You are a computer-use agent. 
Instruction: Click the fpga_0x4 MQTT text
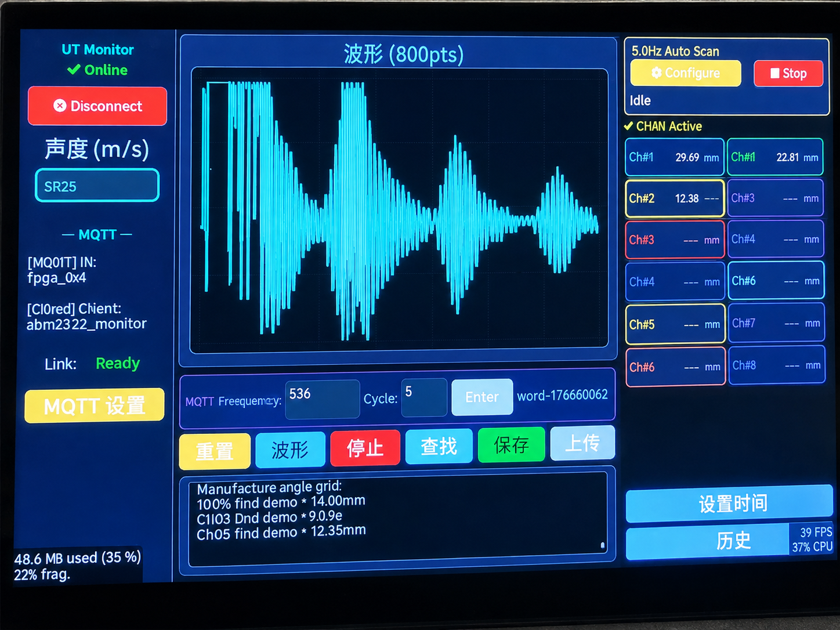pos(57,278)
